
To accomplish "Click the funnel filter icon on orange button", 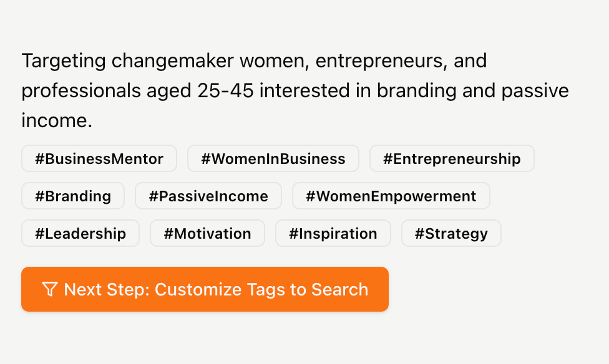I will (50, 289).
